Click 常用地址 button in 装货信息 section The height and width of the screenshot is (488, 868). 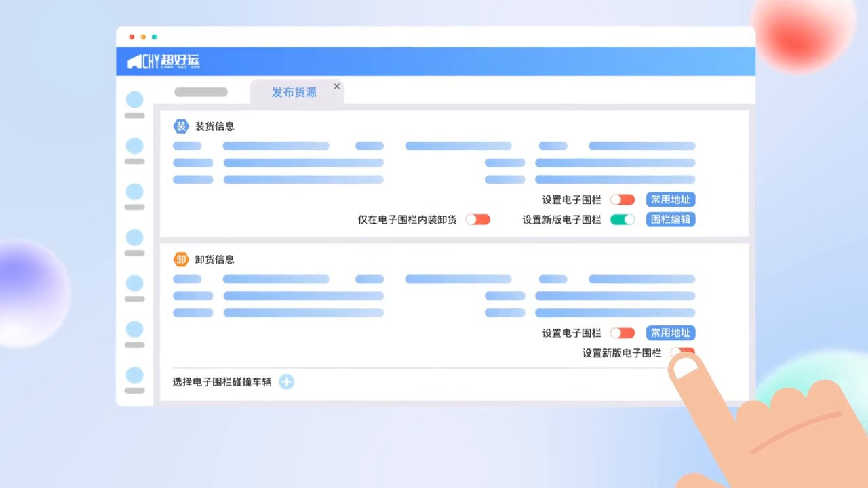coord(670,200)
